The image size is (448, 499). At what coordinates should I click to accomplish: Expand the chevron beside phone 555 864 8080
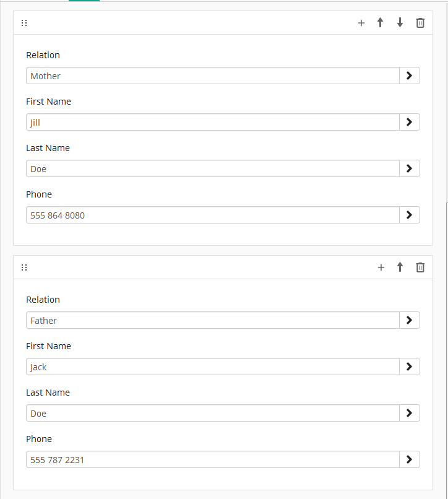pyautogui.click(x=410, y=215)
